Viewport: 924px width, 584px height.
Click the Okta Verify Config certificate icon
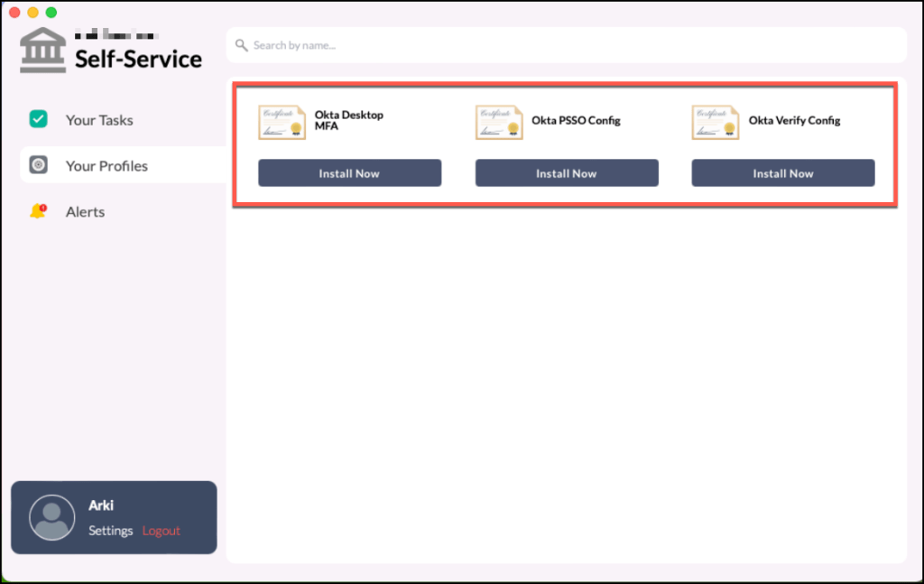coord(716,122)
